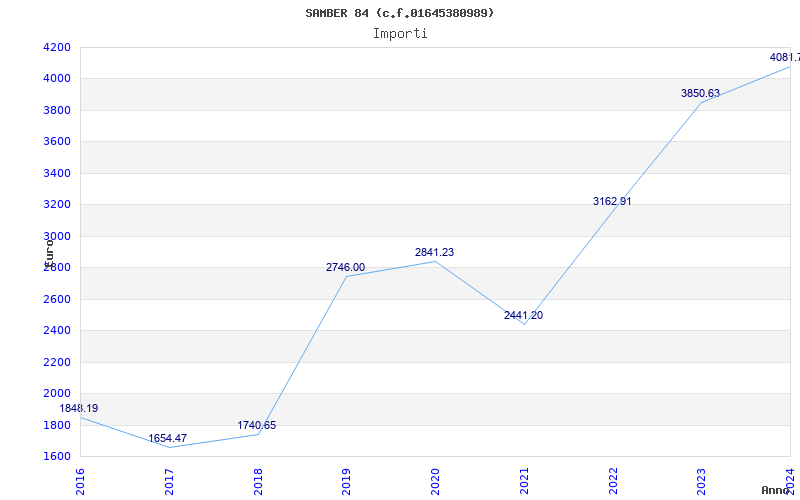Click the Euro y-axis title

48,252
